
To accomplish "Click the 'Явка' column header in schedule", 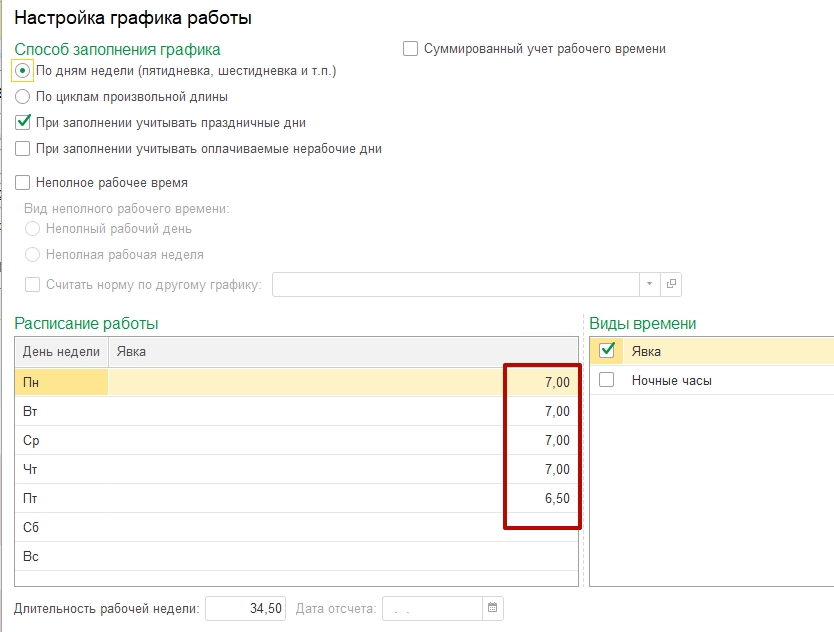I will tap(340, 351).
